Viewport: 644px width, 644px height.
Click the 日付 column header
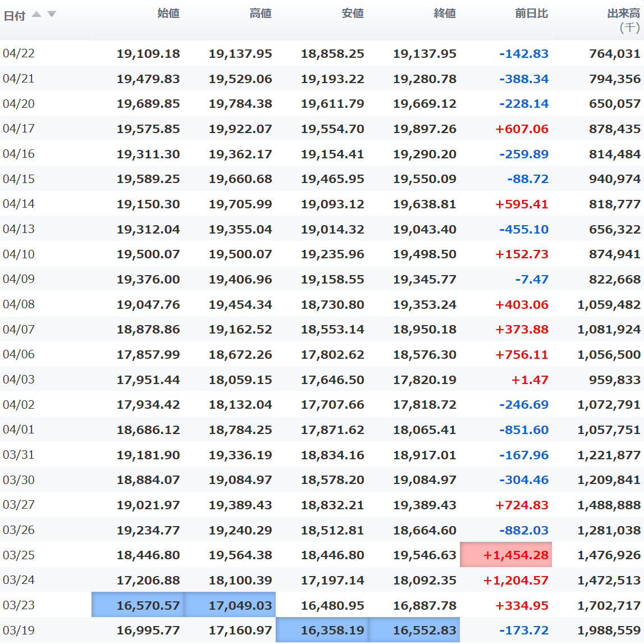[x=15, y=16]
